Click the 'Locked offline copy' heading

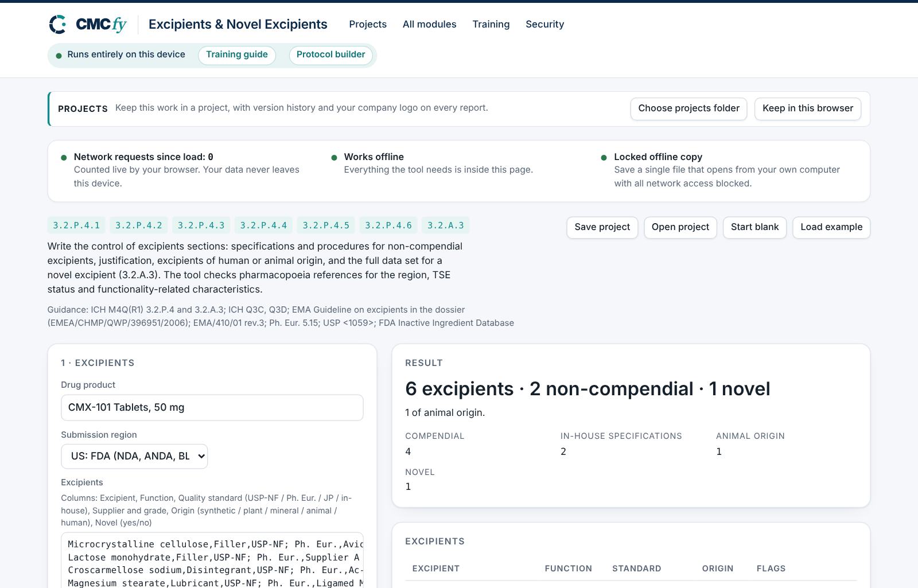point(658,157)
